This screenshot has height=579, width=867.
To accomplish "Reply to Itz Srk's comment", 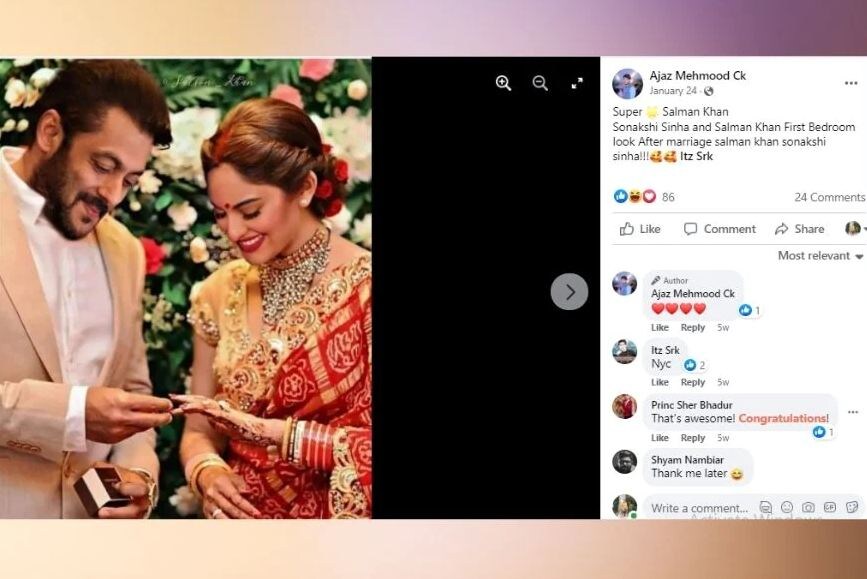I will [x=692, y=382].
